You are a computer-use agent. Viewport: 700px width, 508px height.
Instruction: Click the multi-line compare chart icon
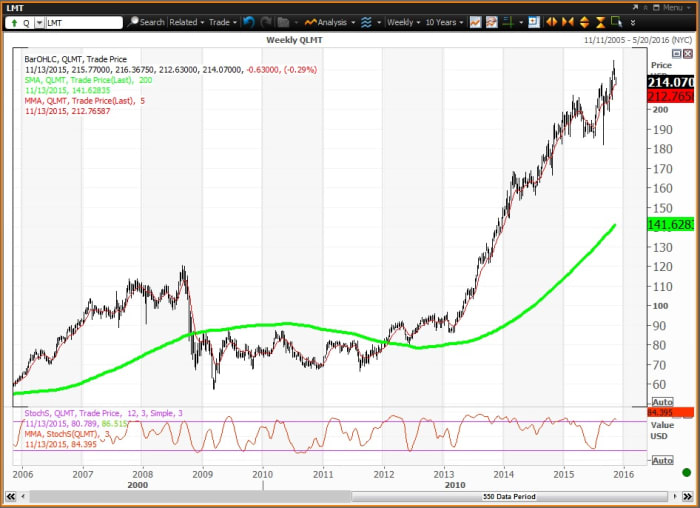tap(492, 22)
